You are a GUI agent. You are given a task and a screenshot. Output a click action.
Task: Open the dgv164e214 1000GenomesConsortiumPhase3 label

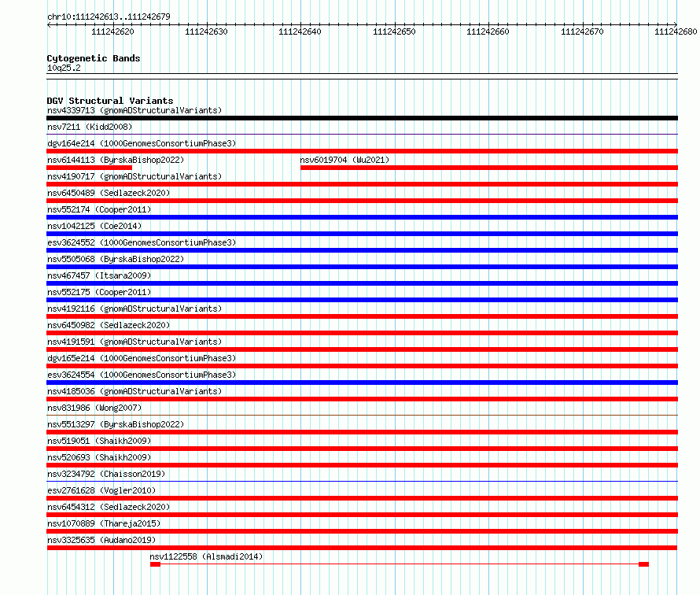coord(142,143)
